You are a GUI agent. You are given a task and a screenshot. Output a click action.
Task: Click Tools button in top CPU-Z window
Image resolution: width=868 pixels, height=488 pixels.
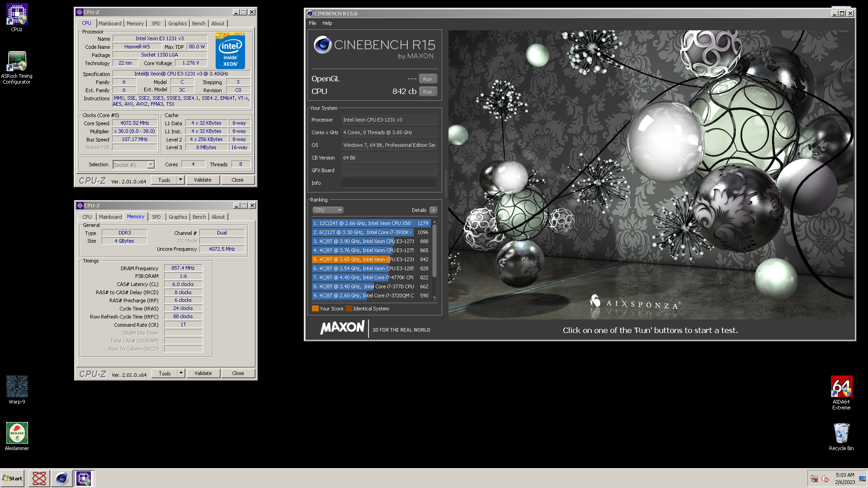[x=164, y=180]
